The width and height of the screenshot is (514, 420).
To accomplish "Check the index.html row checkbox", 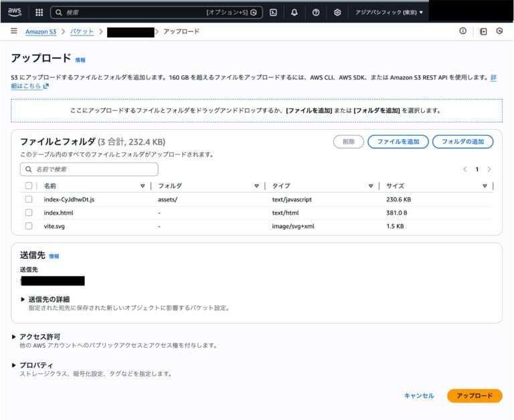I will pos(29,213).
